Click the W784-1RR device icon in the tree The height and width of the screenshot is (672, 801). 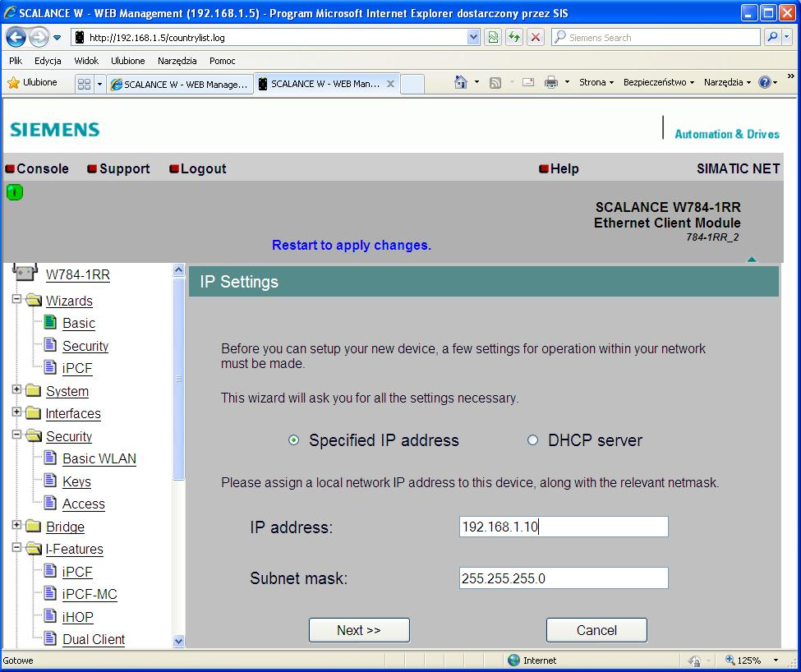coord(25,273)
